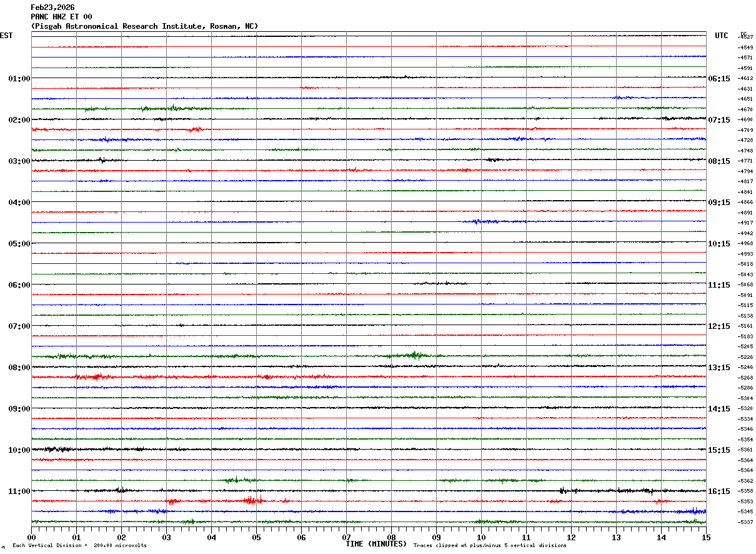Click the Pisgah Astronomical Research Institute caption
This screenshot has width=756, height=554.
144,26
